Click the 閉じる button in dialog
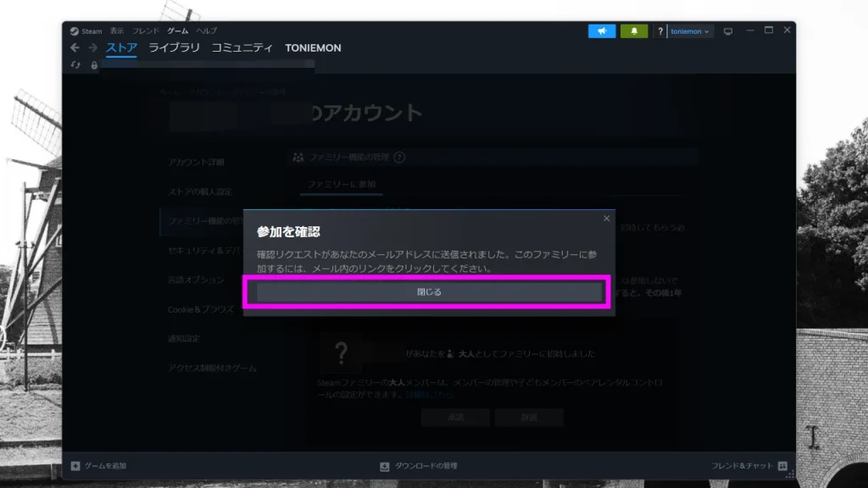The image size is (868, 488). 429,291
